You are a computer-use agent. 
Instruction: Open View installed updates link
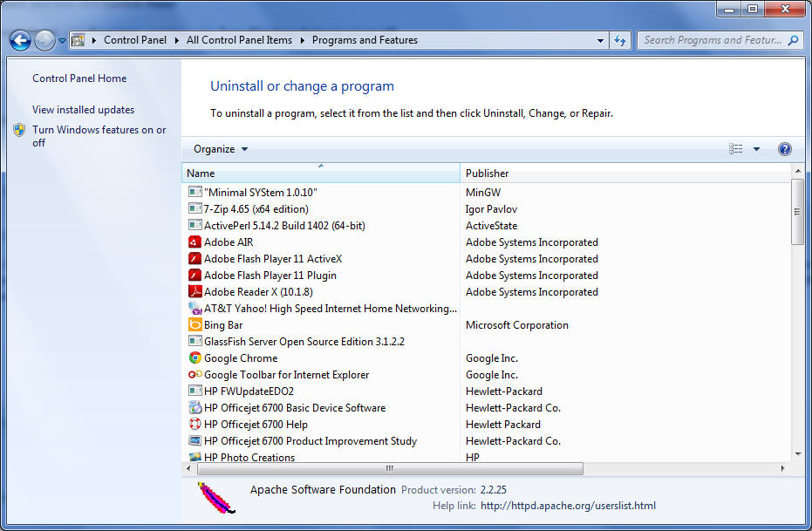click(83, 110)
